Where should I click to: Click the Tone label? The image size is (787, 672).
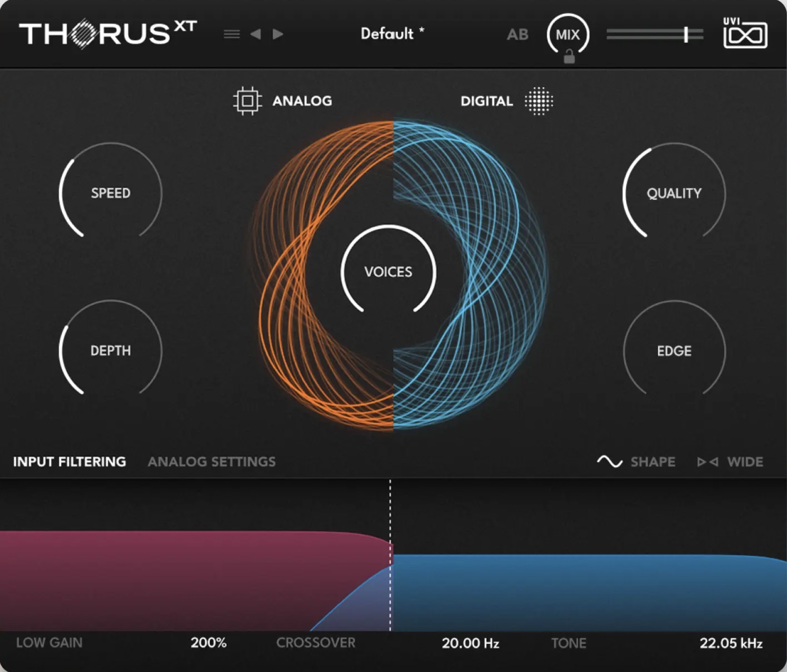[x=569, y=643]
